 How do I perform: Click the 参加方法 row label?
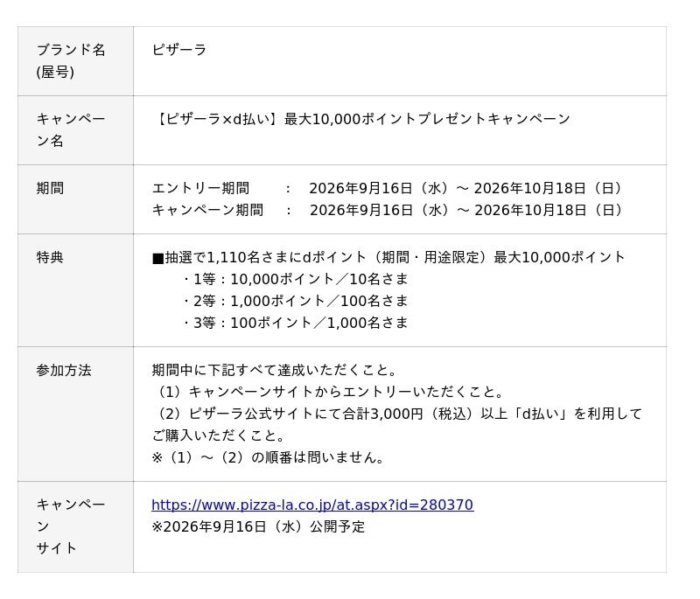click(x=64, y=370)
